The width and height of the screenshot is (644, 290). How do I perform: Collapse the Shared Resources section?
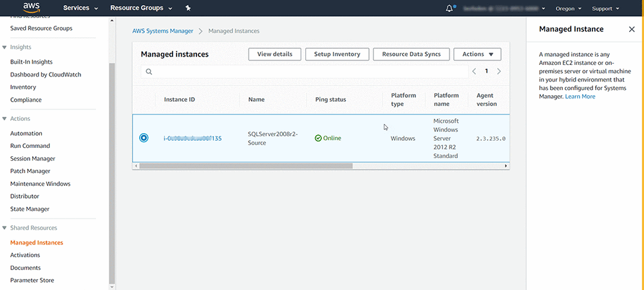click(x=5, y=228)
